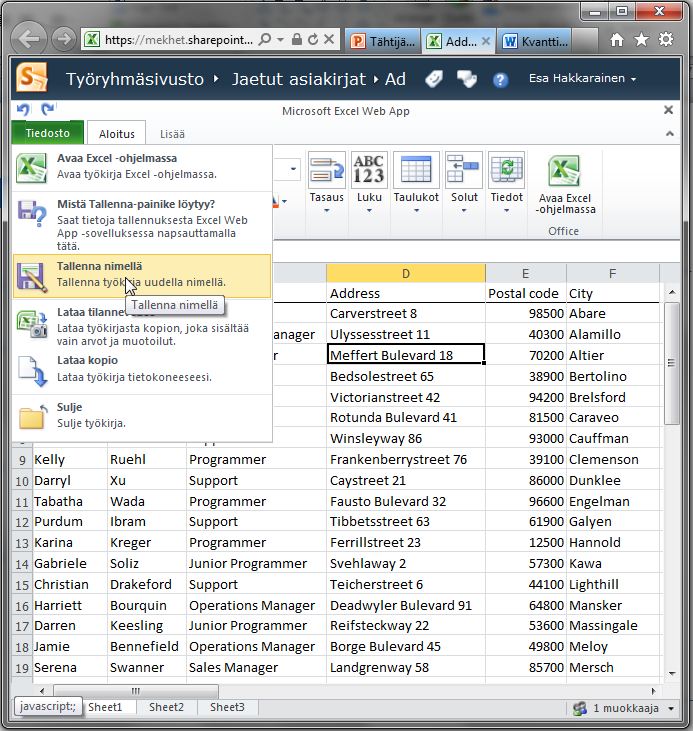Redo the last action
The height and width of the screenshot is (731, 693).
[48, 109]
